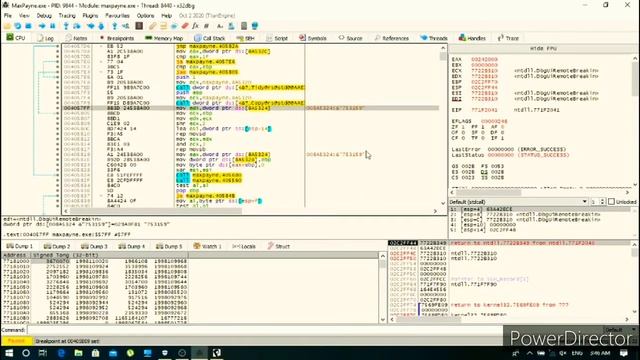Open the Options menu
Viewport: 640px width, 360px height.
[145, 16]
